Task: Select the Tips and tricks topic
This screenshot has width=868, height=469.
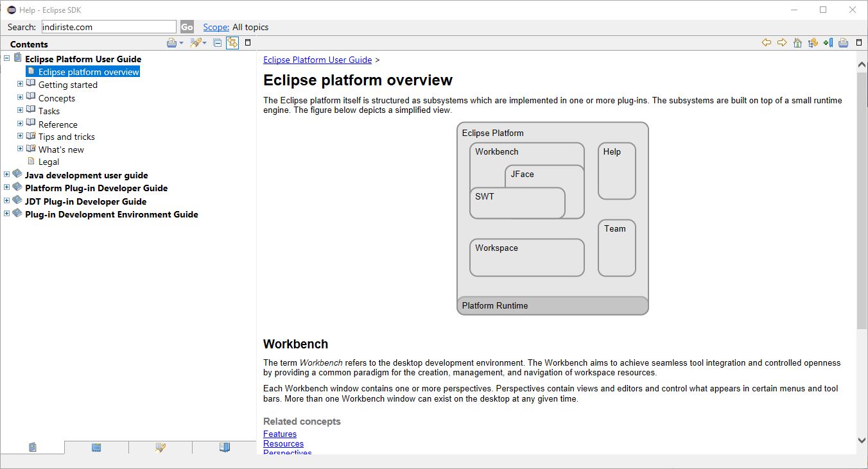Action: (66, 137)
